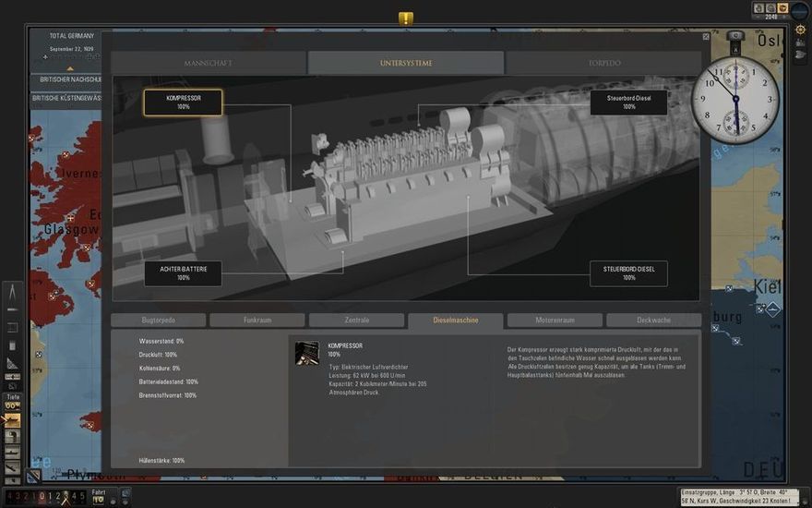Click the ACHTER-BATTERIE subsystem box
This screenshot has width=812, height=508.
[183, 273]
